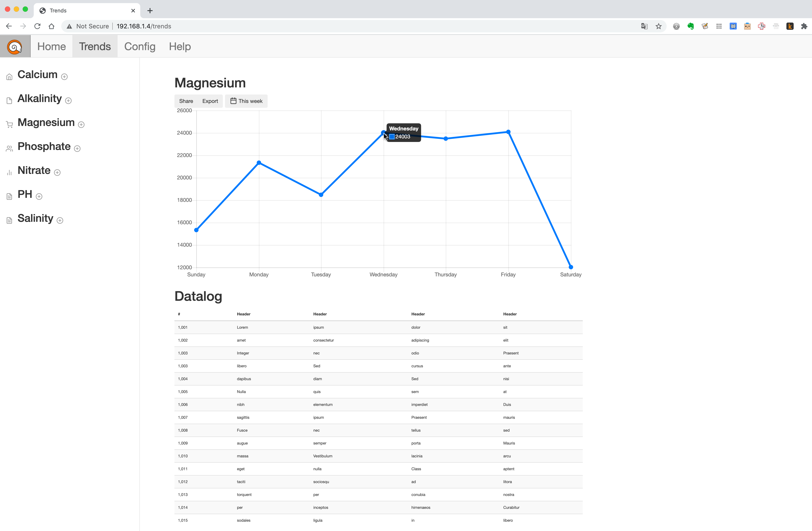Click the 'elementum' table cell

(323, 405)
